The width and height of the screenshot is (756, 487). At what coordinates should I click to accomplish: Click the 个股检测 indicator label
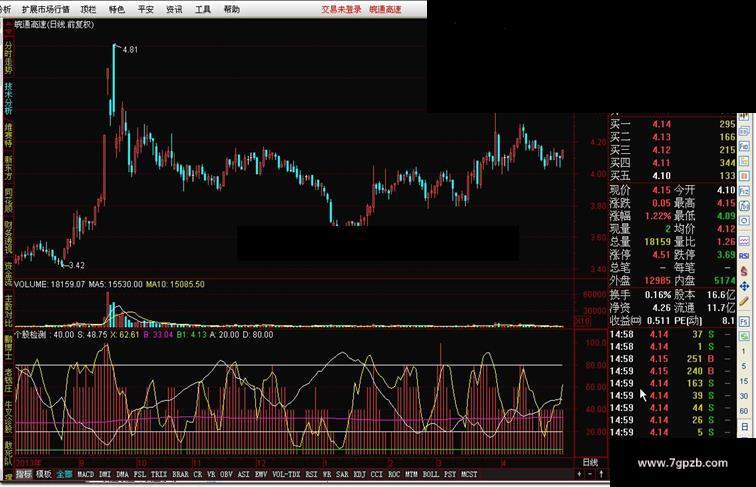(x=30, y=335)
